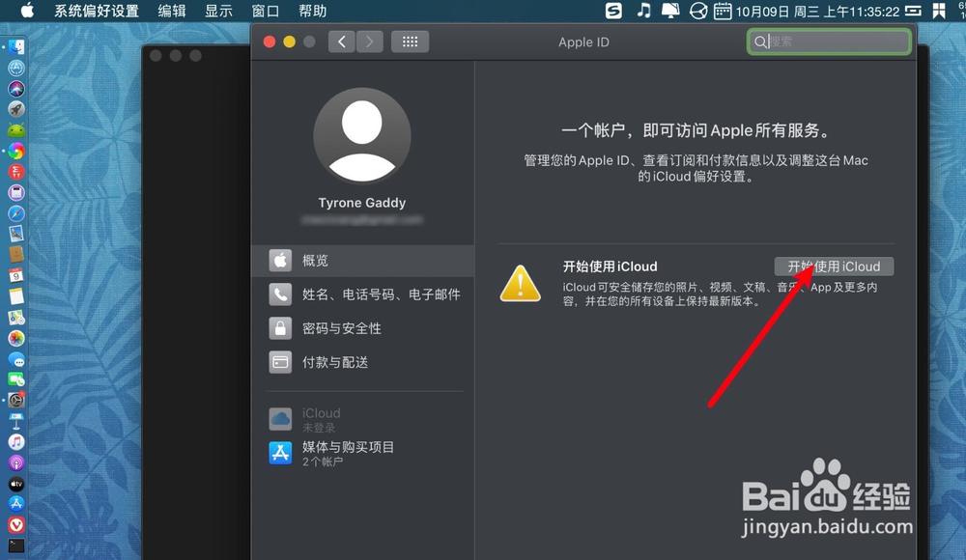Click the lock icon for 密码与安全性

click(x=280, y=328)
